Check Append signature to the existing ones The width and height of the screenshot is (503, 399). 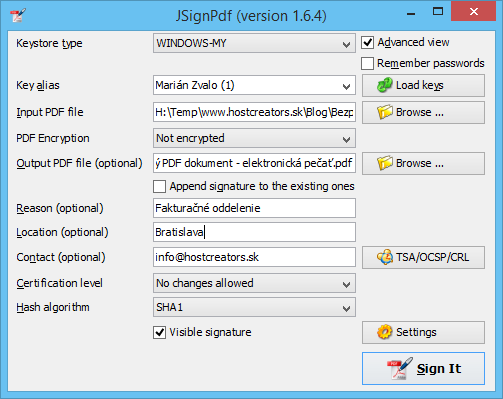click(159, 186)
